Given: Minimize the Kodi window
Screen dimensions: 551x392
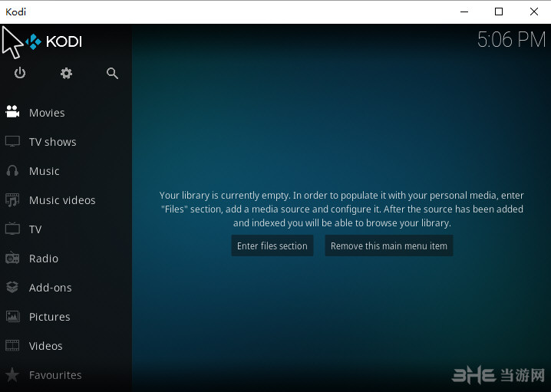Looking at the screenshot, I should pyautogui.click(x=464, y=12).
